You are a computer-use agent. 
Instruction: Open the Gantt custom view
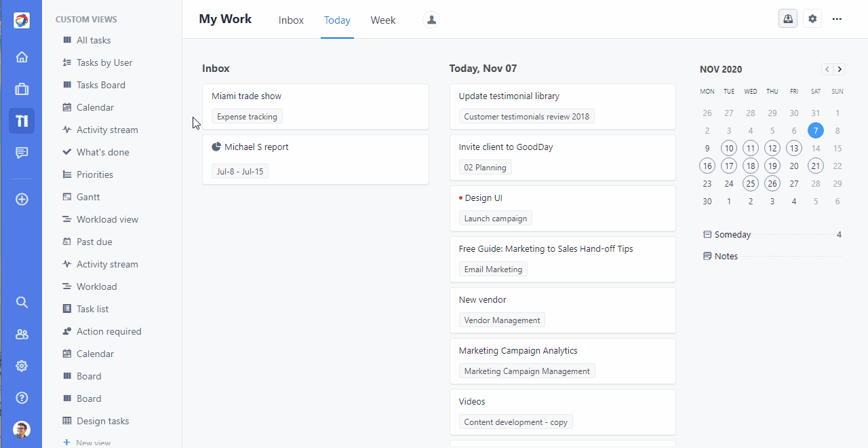pyautogui.click(x=88, y=197)
